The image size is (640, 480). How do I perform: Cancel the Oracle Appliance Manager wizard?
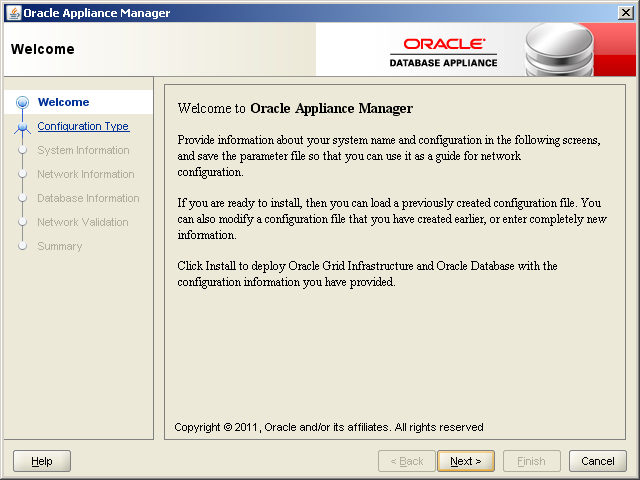(598, 461)
